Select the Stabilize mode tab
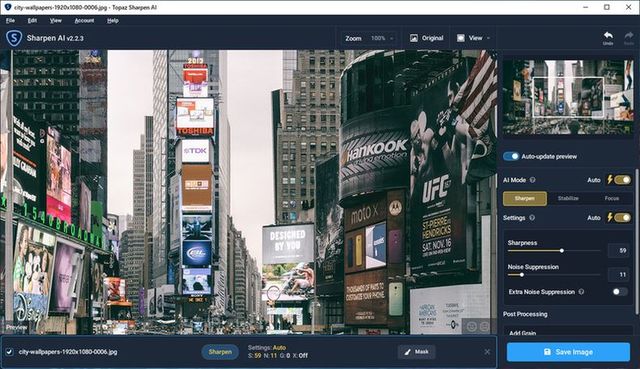Viewport: 640px width, 369px height. (x=568, y=198)
